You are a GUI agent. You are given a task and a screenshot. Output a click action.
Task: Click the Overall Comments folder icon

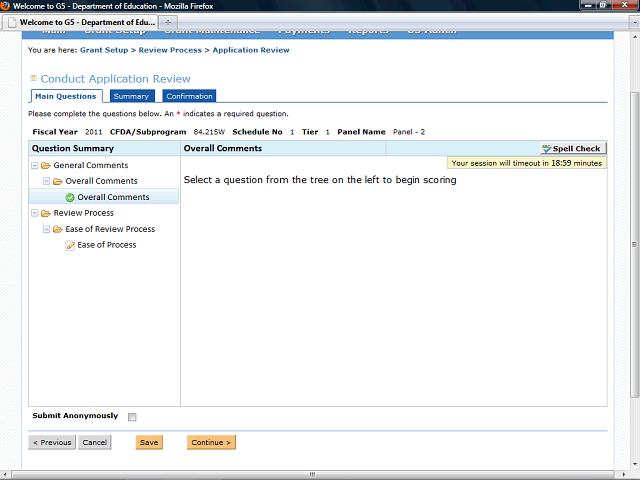[x=58, y=181]
